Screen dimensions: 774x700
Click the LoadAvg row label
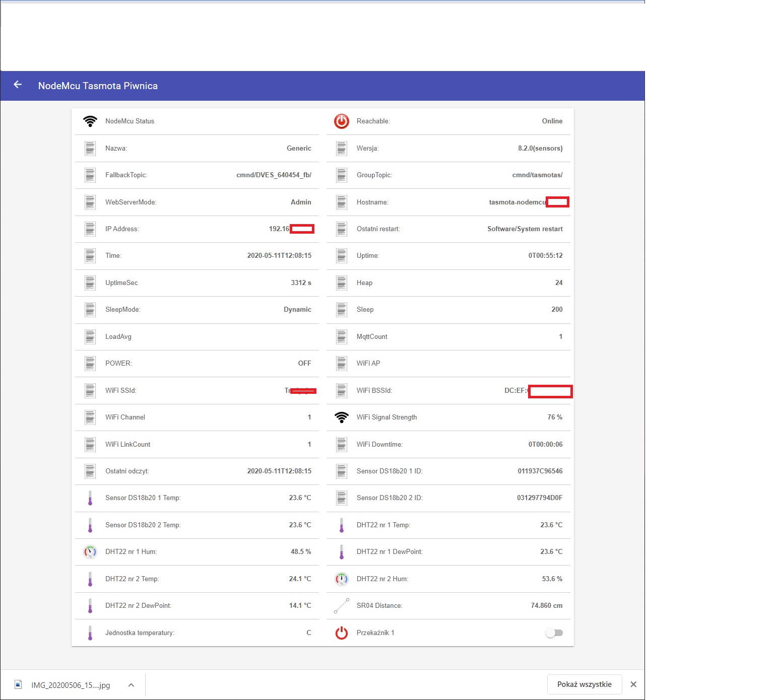118,337
